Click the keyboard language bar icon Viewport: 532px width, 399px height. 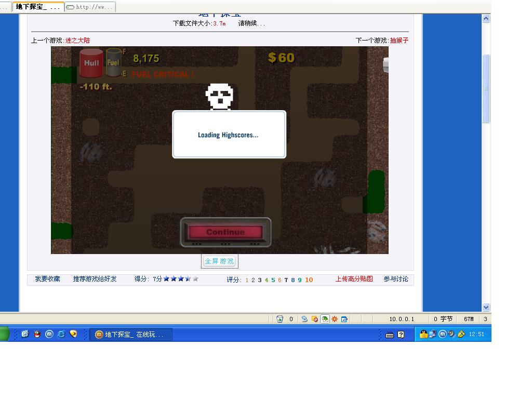pyautogui.click(x=390, y=335)
